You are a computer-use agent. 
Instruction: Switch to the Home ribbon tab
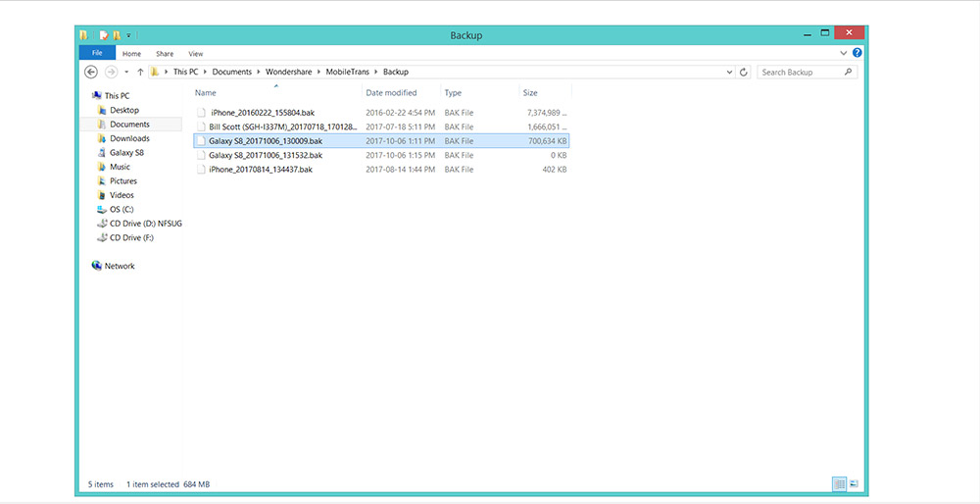click(131, 54)
